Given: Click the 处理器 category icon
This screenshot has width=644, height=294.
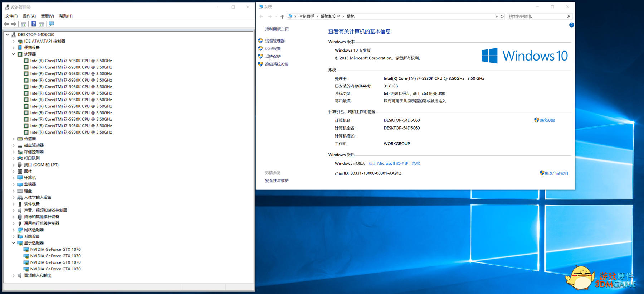Looking at the screenshot, I should coord(20,54).
